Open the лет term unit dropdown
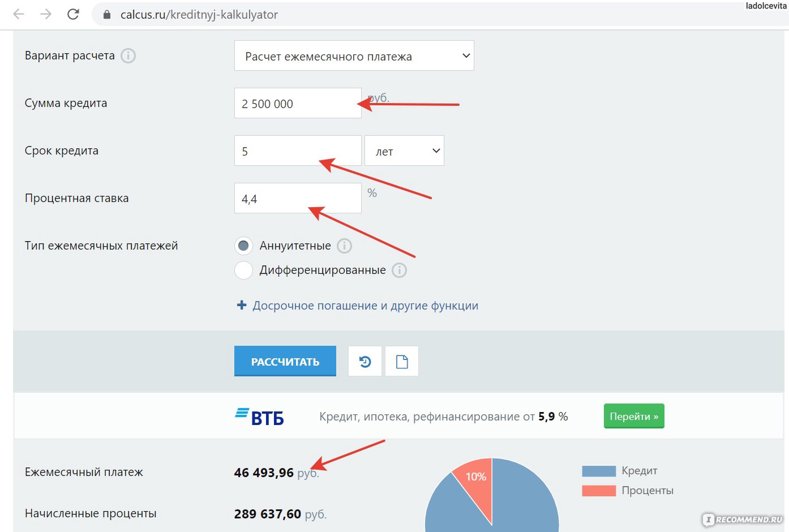Screen dimensions: 789x532 404,151
